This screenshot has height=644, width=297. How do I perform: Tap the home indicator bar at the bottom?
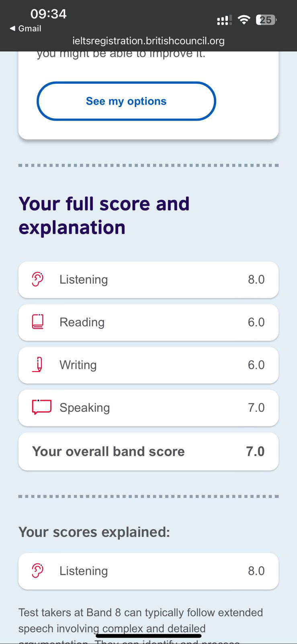click(x=148, y=636)
